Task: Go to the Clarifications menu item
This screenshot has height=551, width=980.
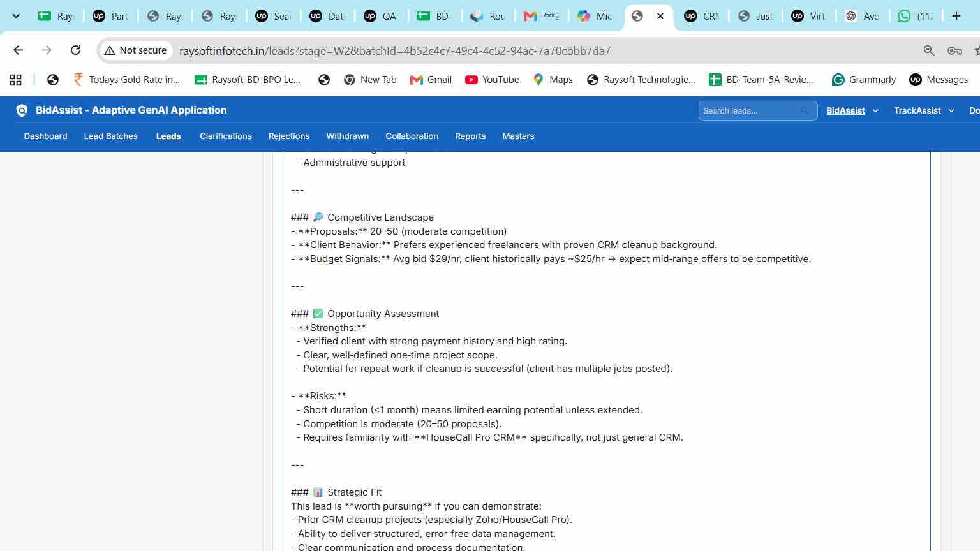Action: pyautogui.click(x=226, y=136)
